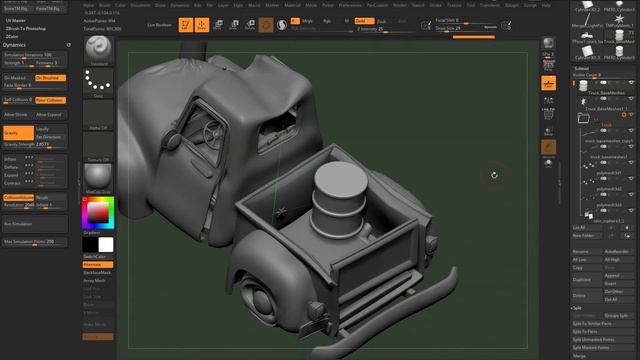Screen dimensions: 640x360
Task: Toggle eye on Truck_BaseMeshes subtool
Action: pos(631,83)
